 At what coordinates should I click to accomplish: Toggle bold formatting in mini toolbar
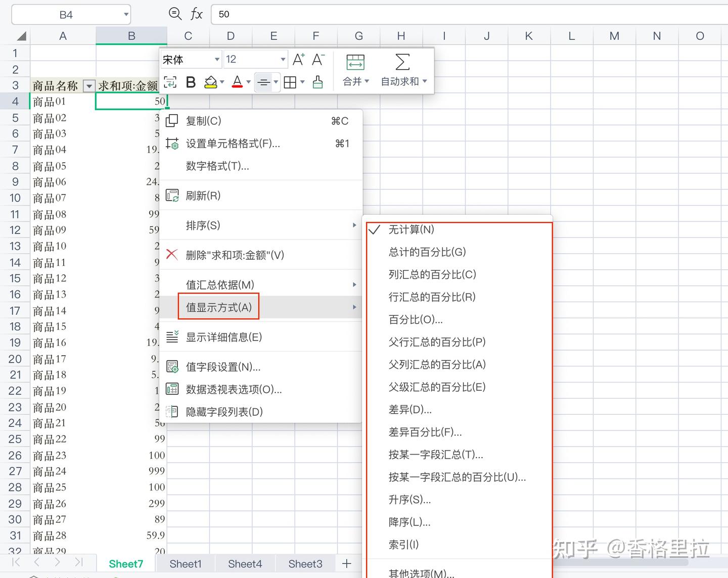(x=191, y=82)
